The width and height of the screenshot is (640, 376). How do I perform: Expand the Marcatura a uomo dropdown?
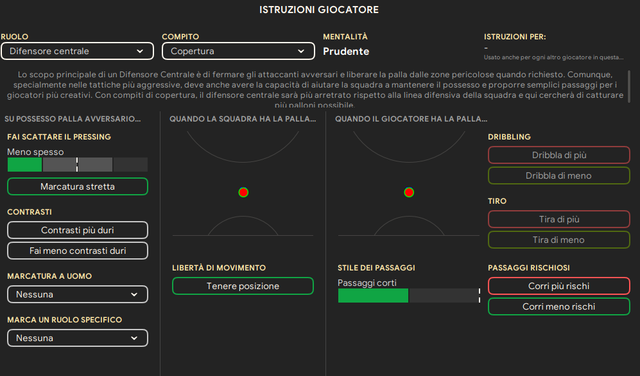78,294
